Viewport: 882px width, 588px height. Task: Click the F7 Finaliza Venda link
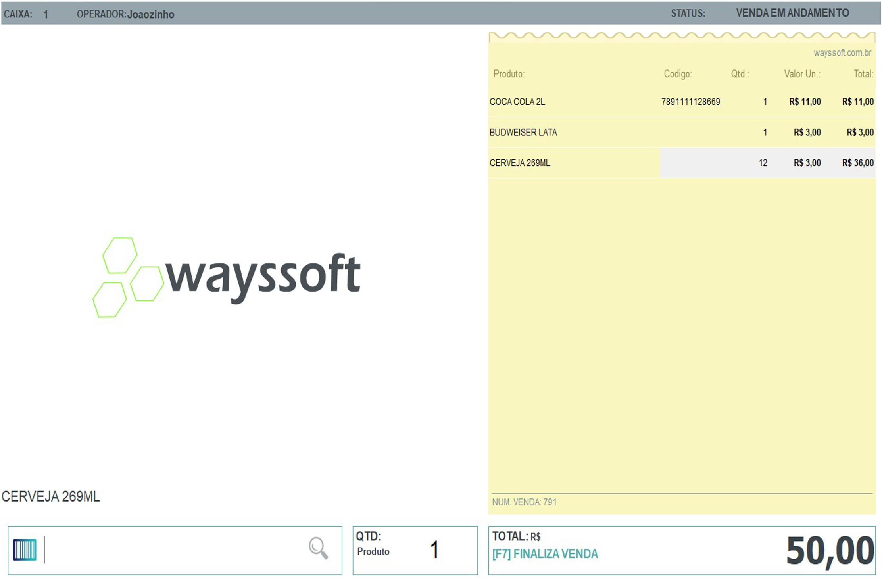545,554
